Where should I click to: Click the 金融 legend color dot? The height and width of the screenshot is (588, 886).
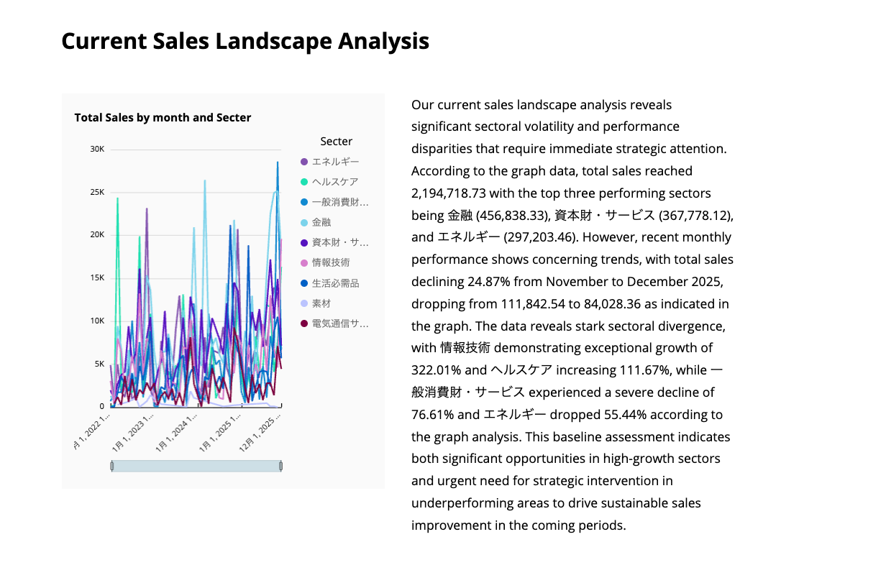pyautogui.click(x=306, y=222)
